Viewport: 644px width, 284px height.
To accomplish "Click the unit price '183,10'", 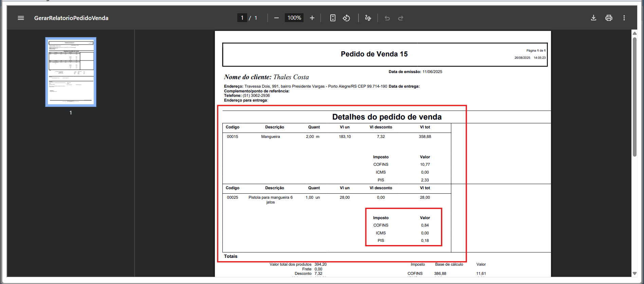I will coord(345,137).
